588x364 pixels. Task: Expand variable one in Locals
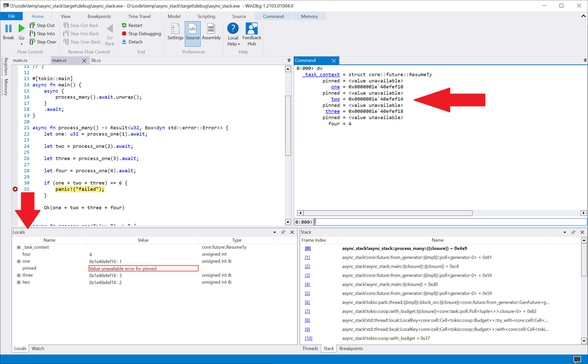tap(19, 261)
